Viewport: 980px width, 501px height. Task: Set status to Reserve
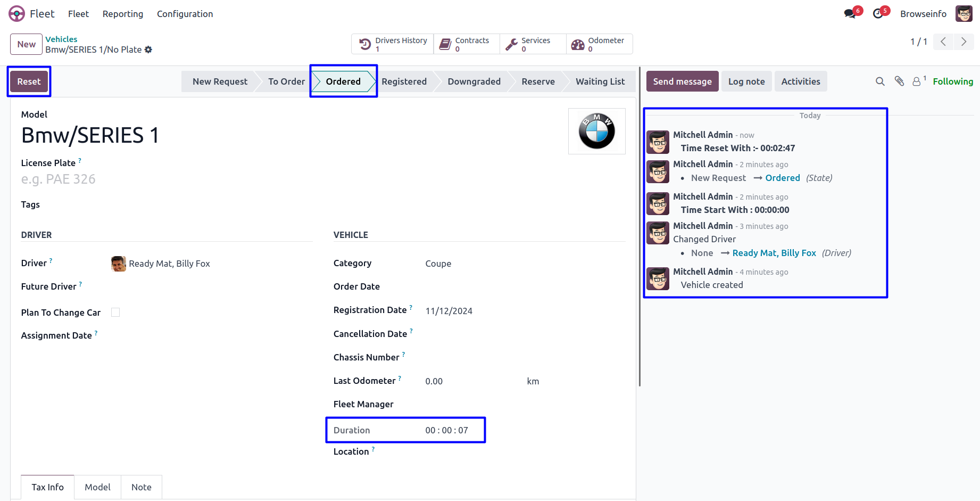538,81
